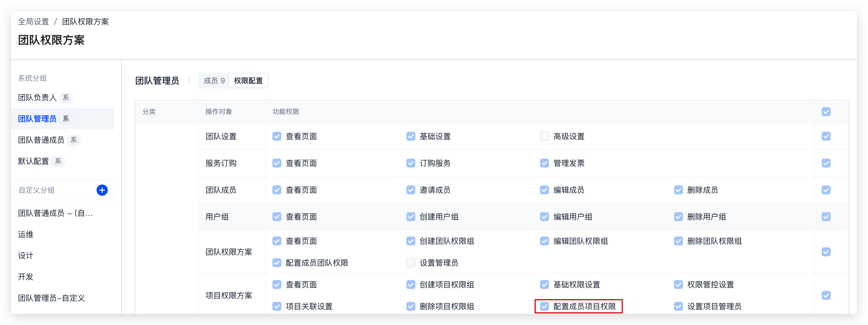Uncheck 项目关联设置 permission
868x325 pixels.
(277, 306)
